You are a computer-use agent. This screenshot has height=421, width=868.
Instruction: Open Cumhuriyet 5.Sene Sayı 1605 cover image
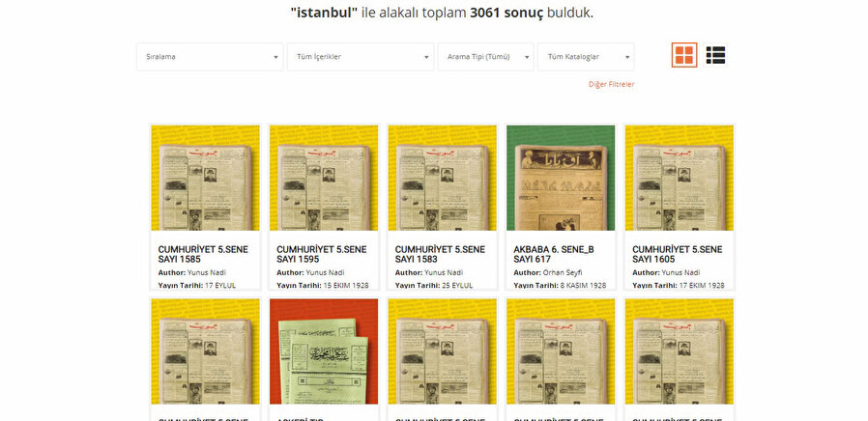(x=679, y=178)
